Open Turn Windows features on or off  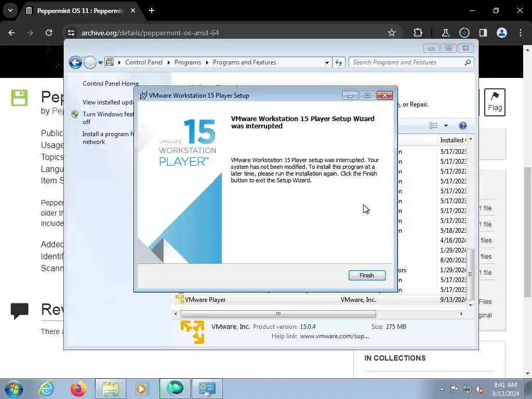tap(108, 118)
